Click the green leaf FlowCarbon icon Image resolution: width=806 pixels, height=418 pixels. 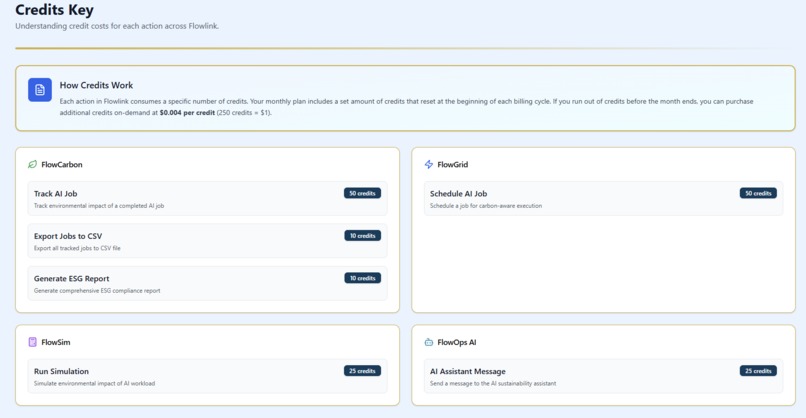pos(32,165)
